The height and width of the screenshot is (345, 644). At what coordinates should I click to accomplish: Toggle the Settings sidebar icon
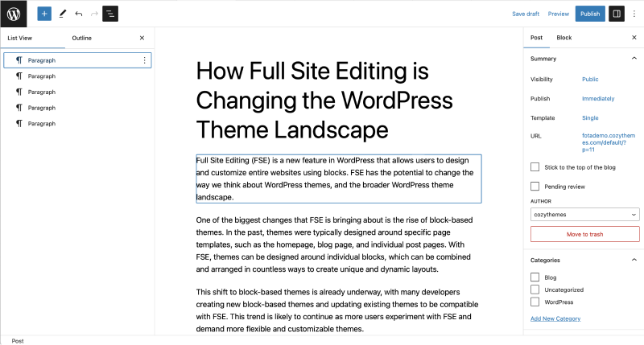(616, 14)
